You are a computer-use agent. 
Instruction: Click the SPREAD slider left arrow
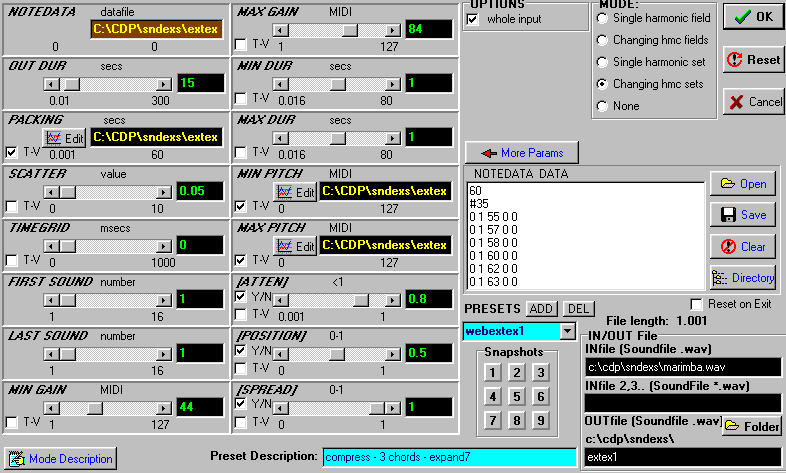[x=281, y=408]
